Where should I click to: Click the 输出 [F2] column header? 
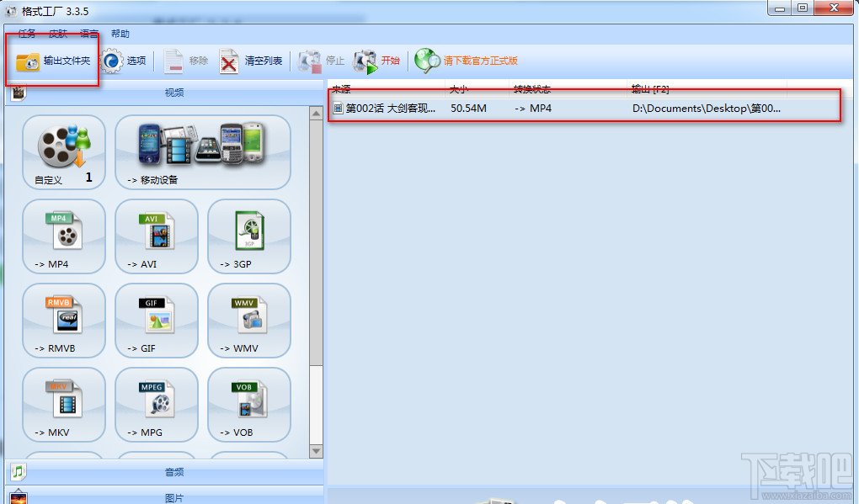(x=707, y=88)
